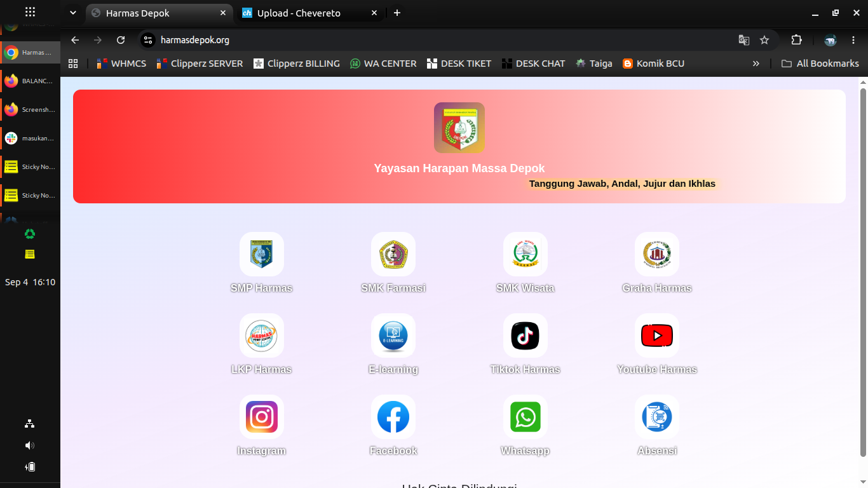Open the All Bookmarks folder
This screenshot has width=868, height=488.
coord(820,64)
